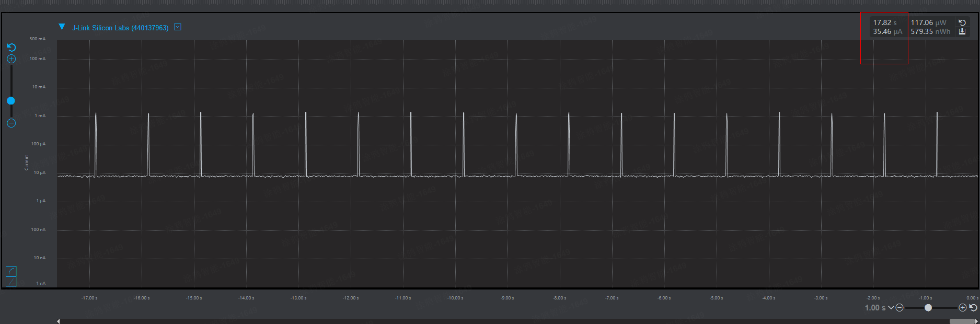The image size is (980, 324).
Task: Click the 35.46 µA average current value
Action: click(887, 32)
